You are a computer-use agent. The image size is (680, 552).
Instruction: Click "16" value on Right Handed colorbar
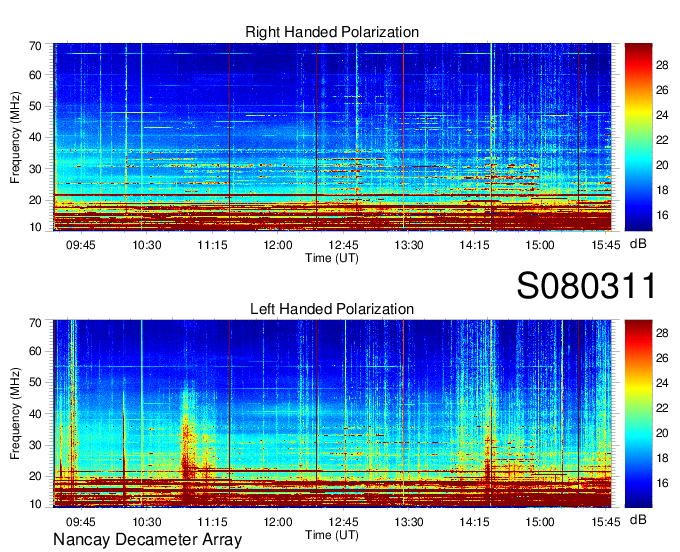[662, 215]
